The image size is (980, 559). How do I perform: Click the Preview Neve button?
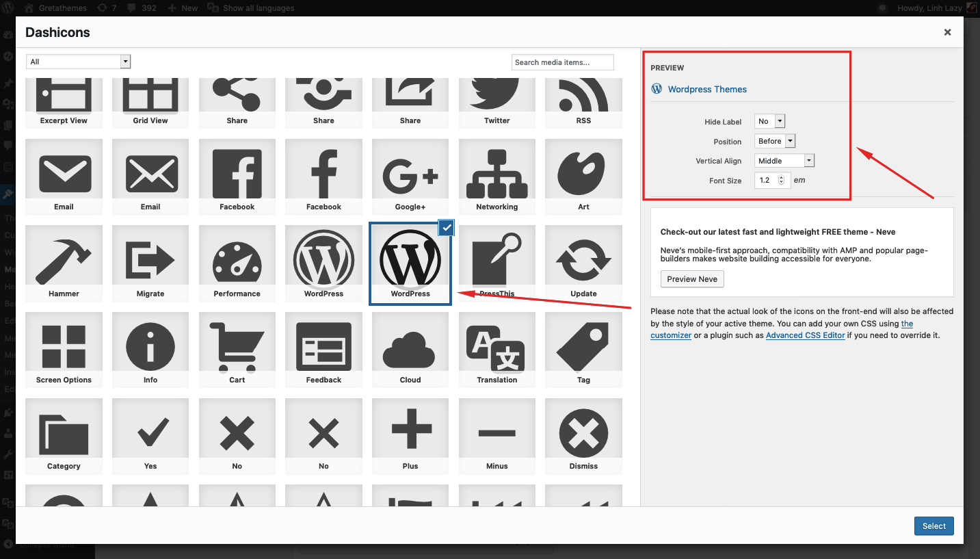(x=692, y=279)
